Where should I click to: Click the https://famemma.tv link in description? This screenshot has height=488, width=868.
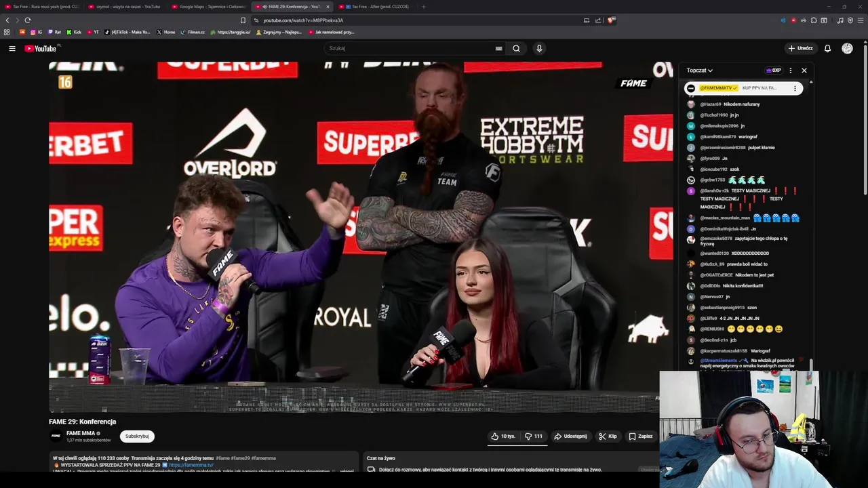click(191, 465)
